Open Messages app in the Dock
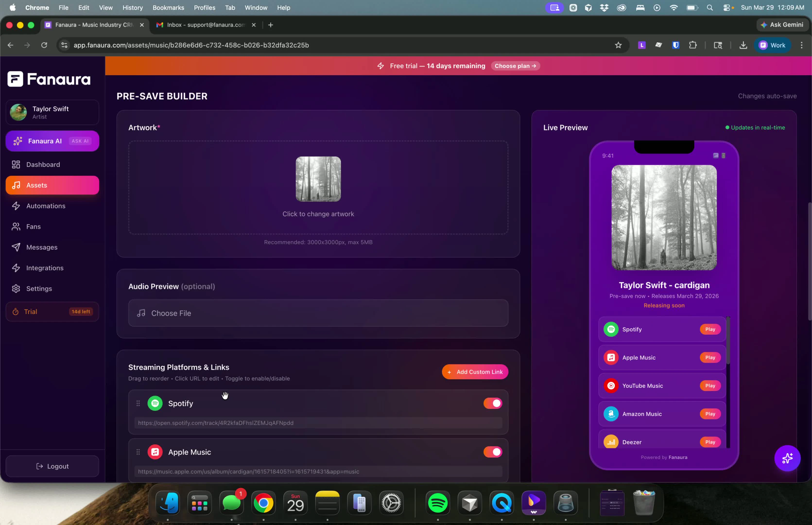812x525 pixels. (x=232, y=503)
